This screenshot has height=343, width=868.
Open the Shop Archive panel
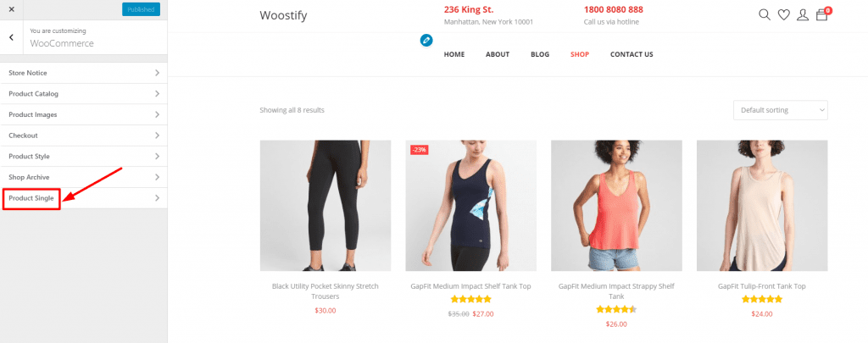(x=84, y=177)
